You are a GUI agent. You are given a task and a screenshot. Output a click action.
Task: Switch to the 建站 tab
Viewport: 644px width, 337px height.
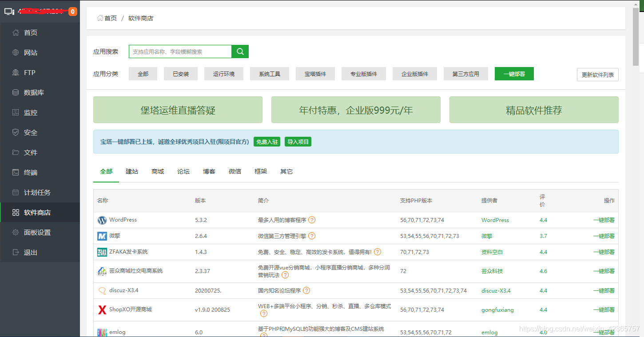click(132, 171)
